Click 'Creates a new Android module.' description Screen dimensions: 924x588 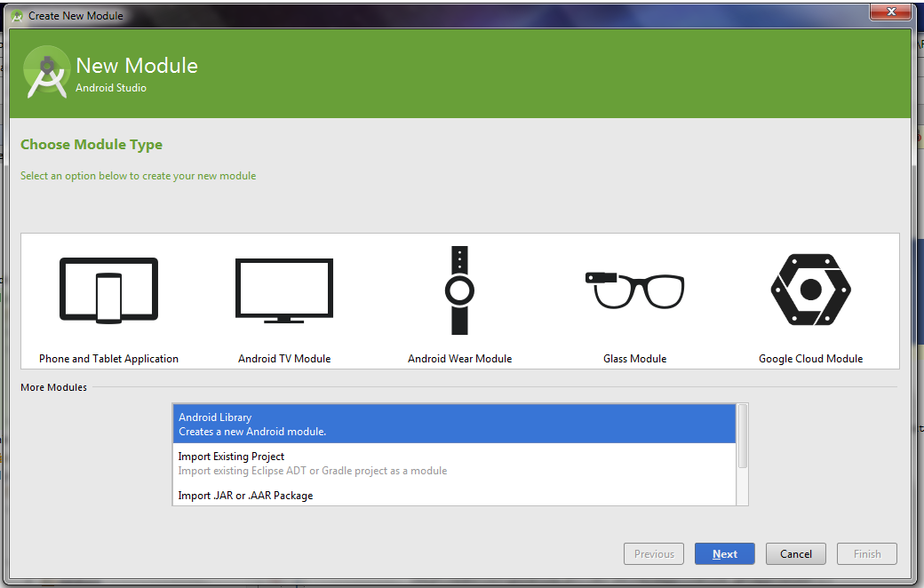[x=252, y=432]
